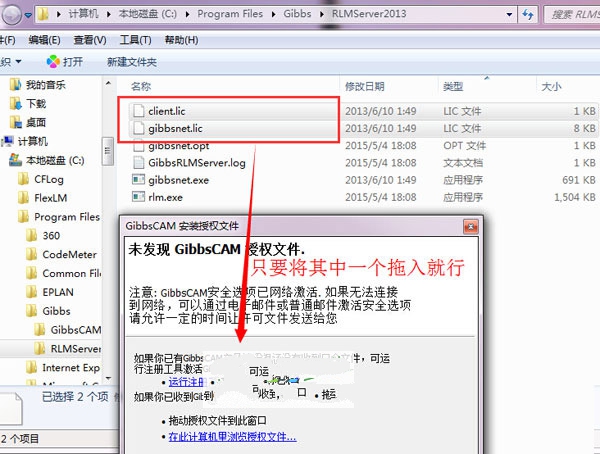
Task: Sort files by the 类型 column header
Action: point(453,87)
